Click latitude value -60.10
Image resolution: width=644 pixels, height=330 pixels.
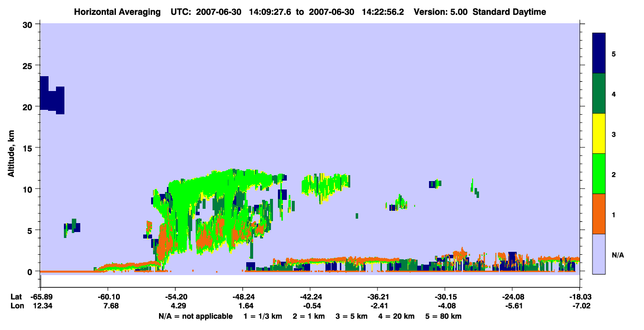[108, 297]
